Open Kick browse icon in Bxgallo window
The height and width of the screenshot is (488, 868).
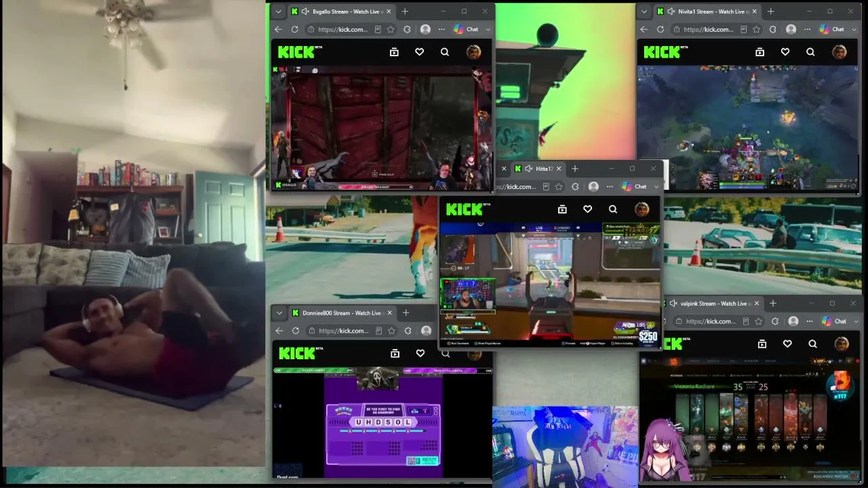pos(394,52)
